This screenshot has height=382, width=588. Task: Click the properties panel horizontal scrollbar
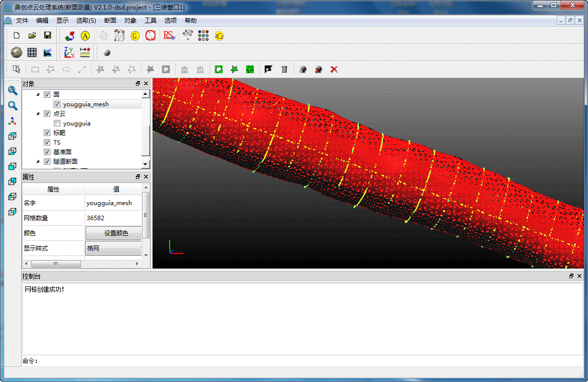tap(55, 264)
